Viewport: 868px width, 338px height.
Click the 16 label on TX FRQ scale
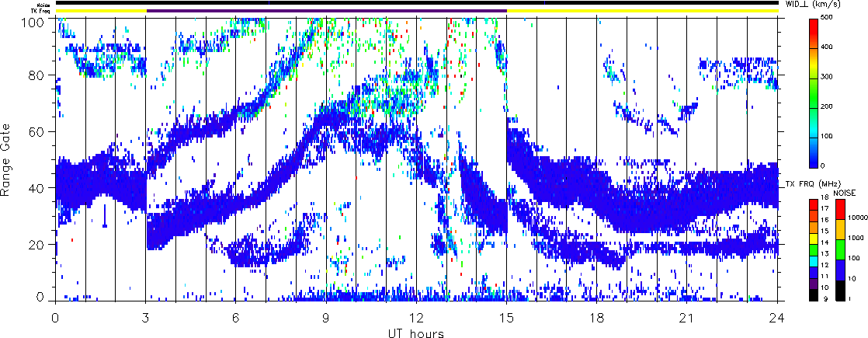[x=825, y=220]
